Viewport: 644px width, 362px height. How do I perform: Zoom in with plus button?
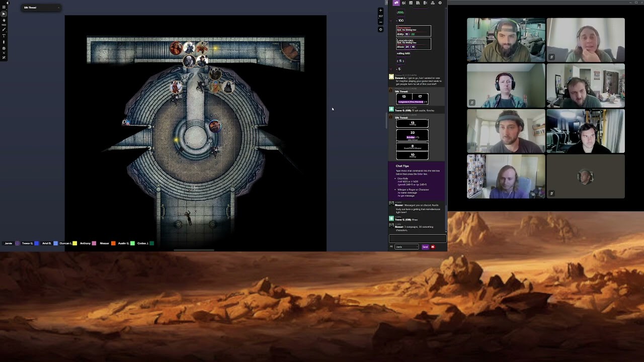coord(380,11)
